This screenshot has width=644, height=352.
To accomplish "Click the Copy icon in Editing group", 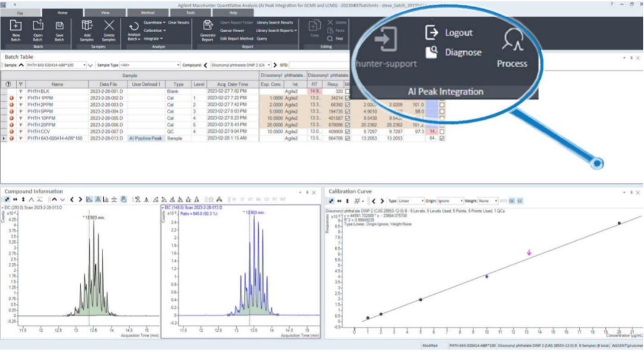I will 315,26.
